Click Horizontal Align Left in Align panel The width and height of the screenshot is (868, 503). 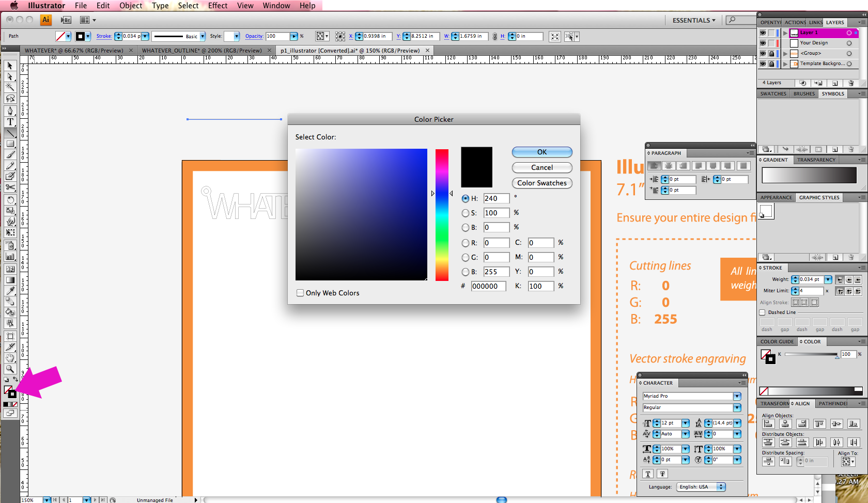coord(768,424)
